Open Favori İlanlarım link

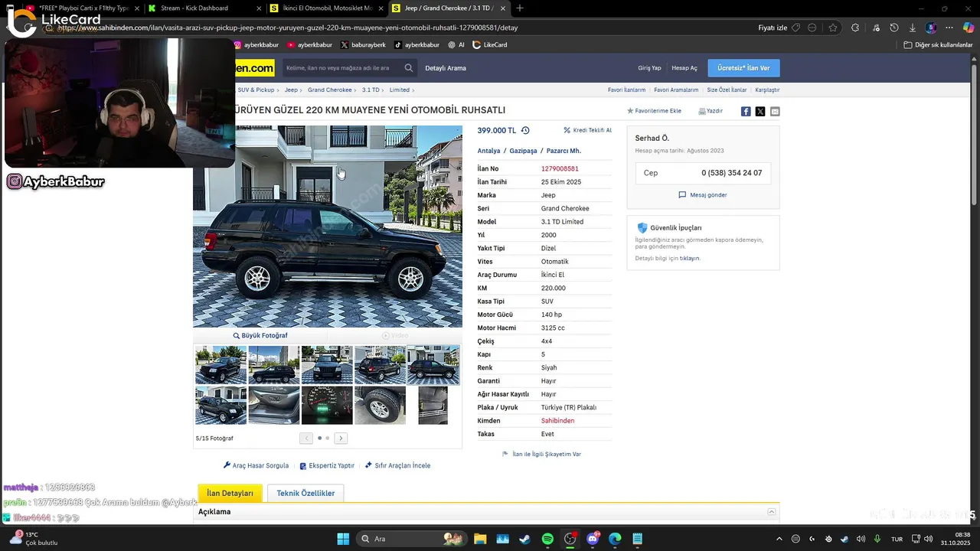(626, 90)
